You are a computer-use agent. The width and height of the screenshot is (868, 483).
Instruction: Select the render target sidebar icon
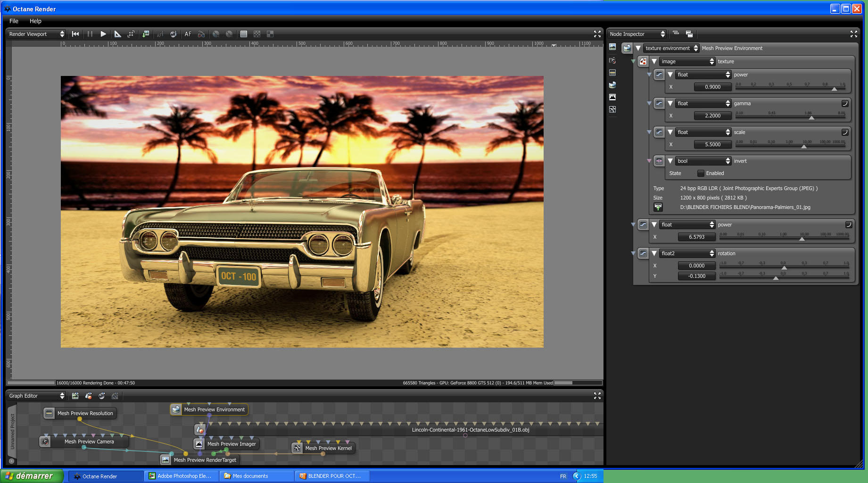[612, 47]
